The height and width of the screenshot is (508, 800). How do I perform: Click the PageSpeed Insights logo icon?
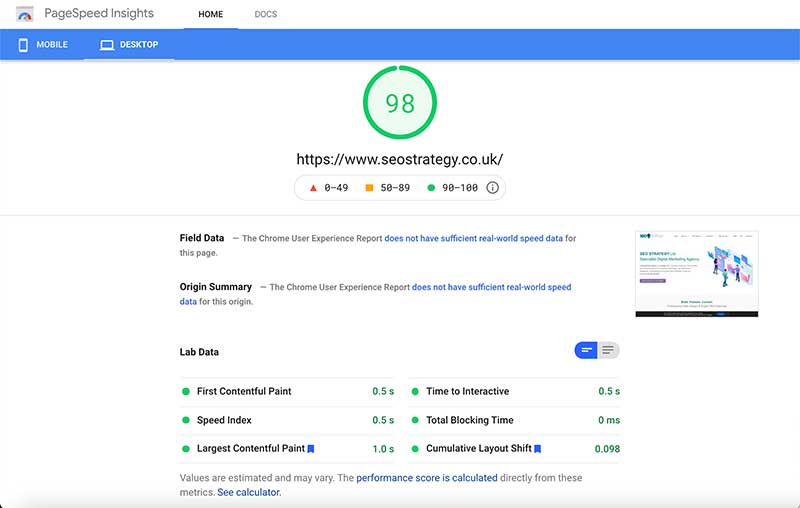[x=24, y=14]
